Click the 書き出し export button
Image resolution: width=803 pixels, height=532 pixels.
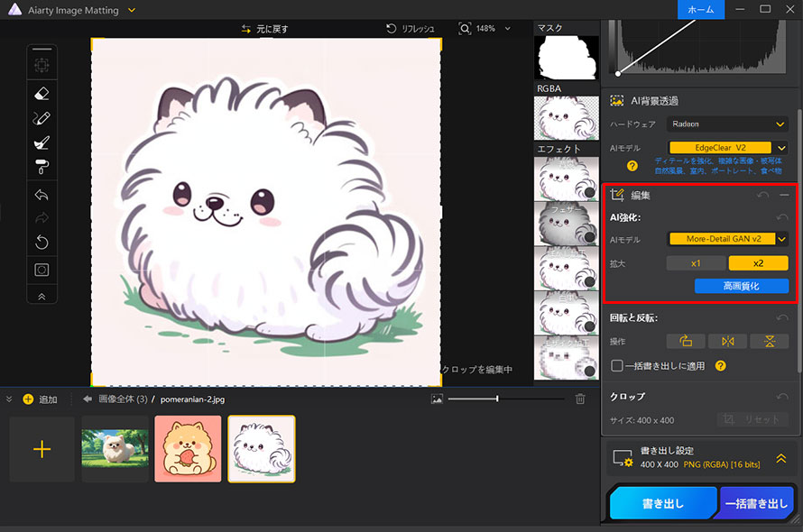coord(662,503)
